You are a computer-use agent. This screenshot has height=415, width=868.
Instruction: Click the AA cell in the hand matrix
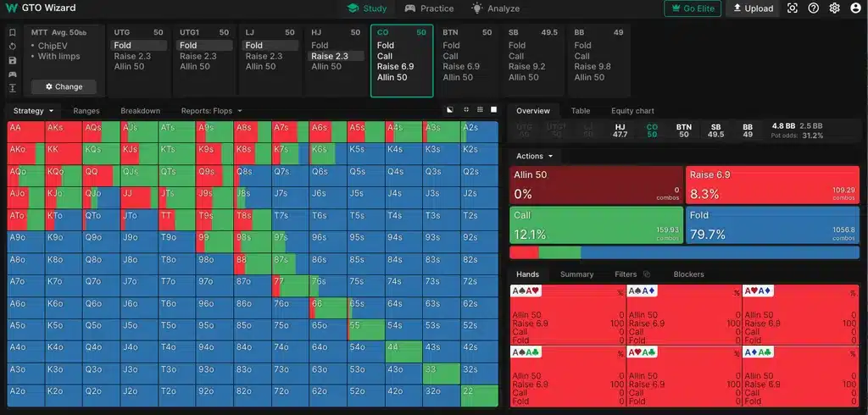coord(26,131)
